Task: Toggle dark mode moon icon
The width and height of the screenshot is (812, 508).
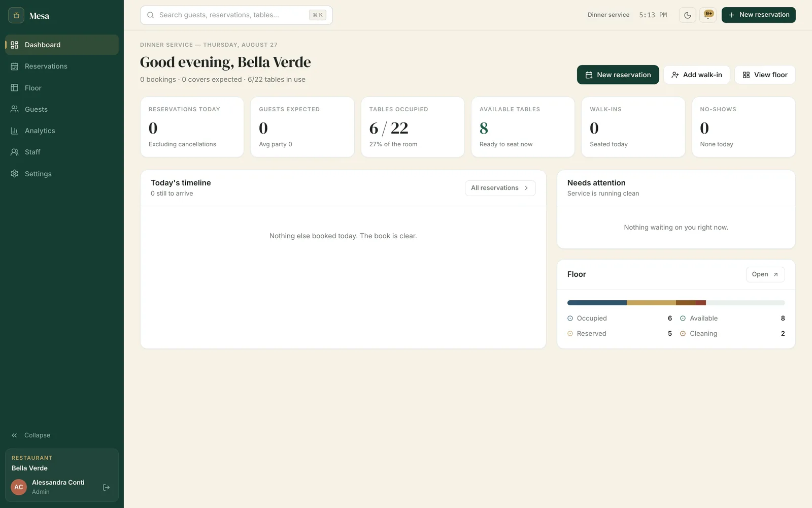Action: [688, 15]
